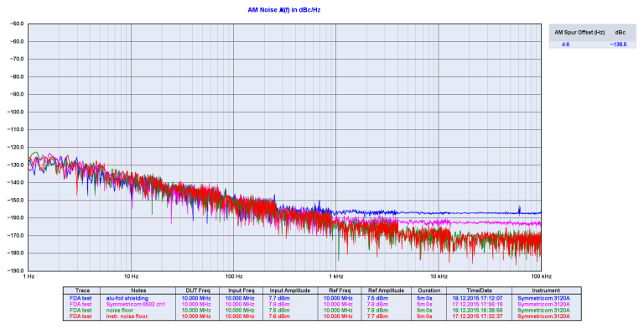
Task: Click the Time/Date column header
Action: click(x=479, y=291)
